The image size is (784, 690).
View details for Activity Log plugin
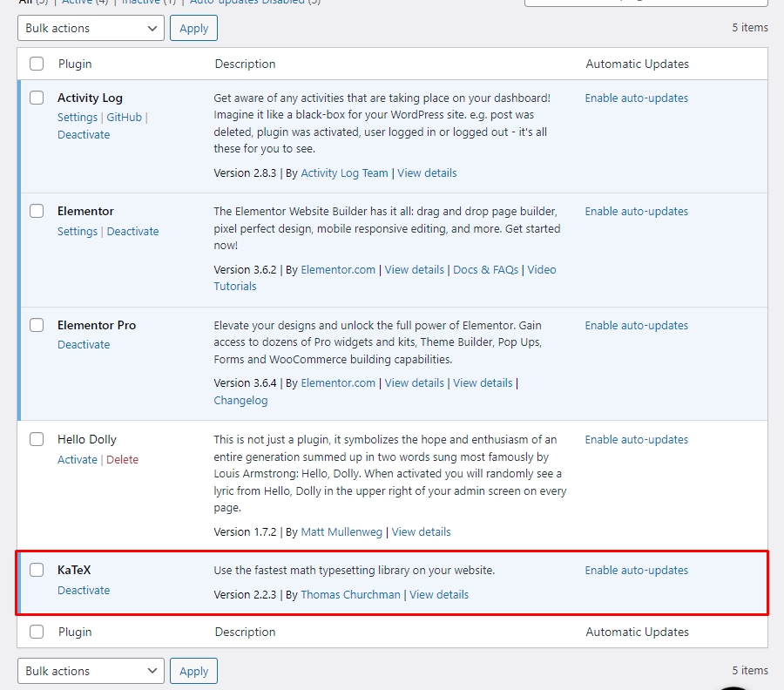pos(427,173)
